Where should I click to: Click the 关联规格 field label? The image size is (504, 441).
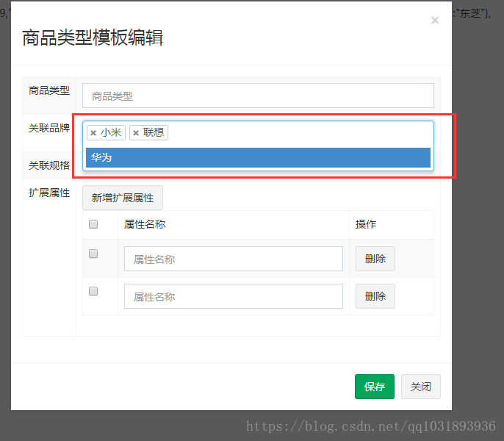click(x=49, y=165)
